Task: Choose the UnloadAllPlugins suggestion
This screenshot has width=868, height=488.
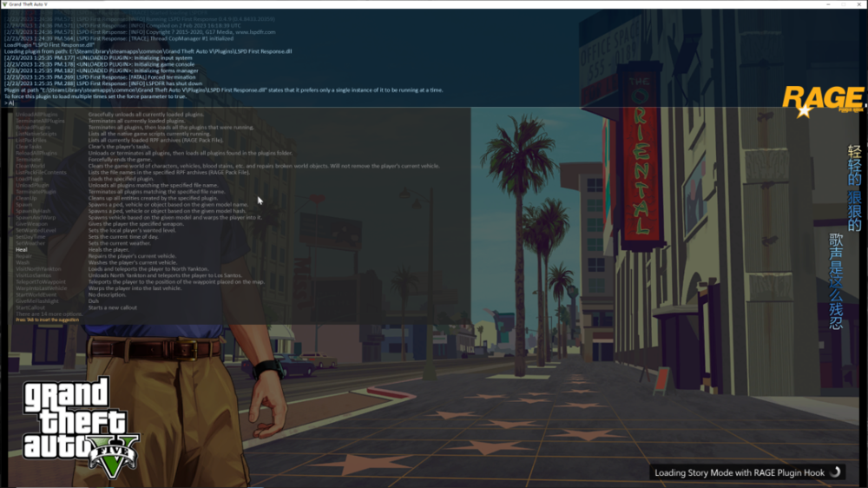Action: pyautogui.click(x=36, y=115)
